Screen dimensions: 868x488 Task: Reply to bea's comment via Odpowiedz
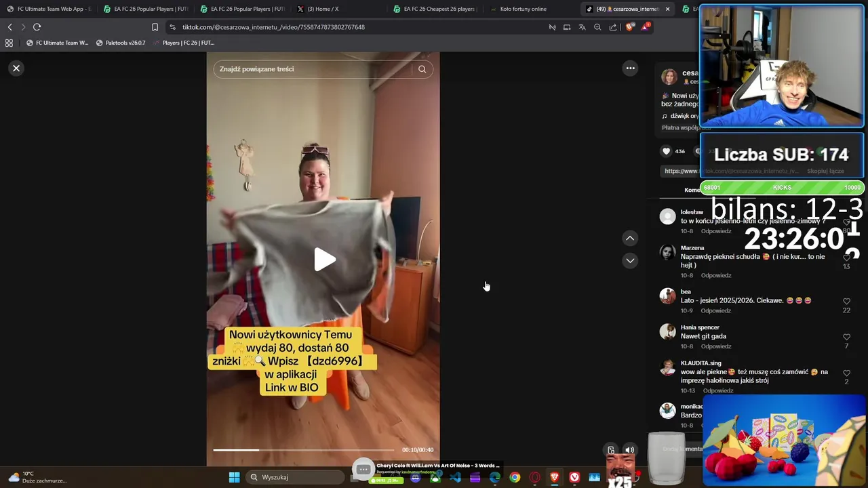[716, 310]
